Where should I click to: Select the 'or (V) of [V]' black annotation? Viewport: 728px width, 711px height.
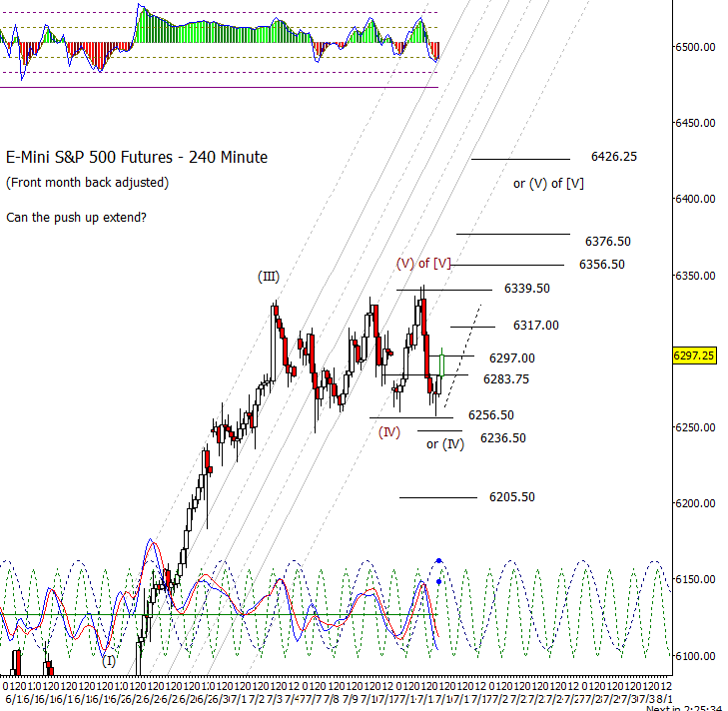548,184
